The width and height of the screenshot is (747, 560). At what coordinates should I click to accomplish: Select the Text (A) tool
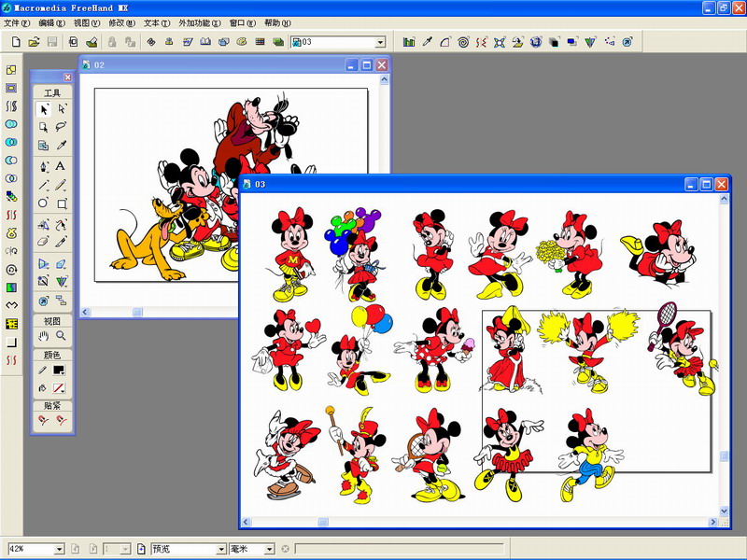[x=60, y=166]
